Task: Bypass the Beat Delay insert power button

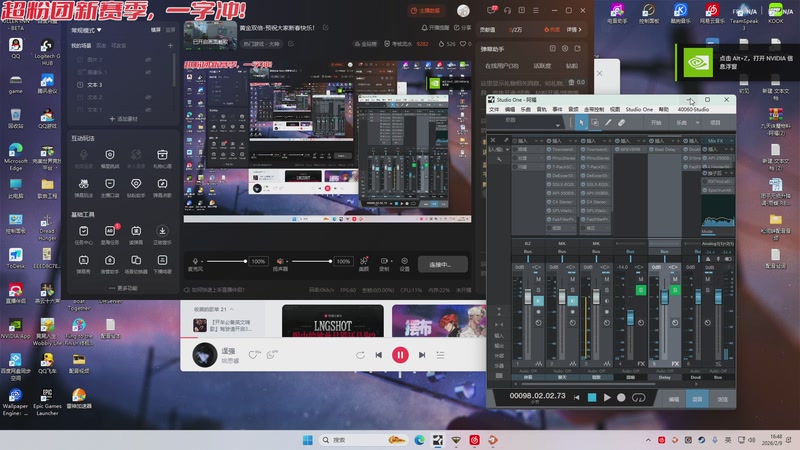Action: pyautogui.click(x=652, y=149)
